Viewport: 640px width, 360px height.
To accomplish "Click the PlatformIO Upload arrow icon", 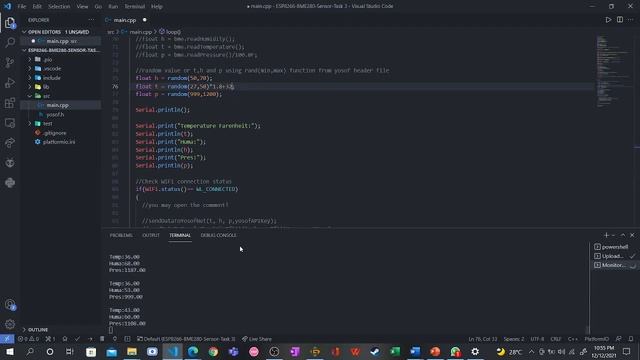I will (x=90, y=339).
